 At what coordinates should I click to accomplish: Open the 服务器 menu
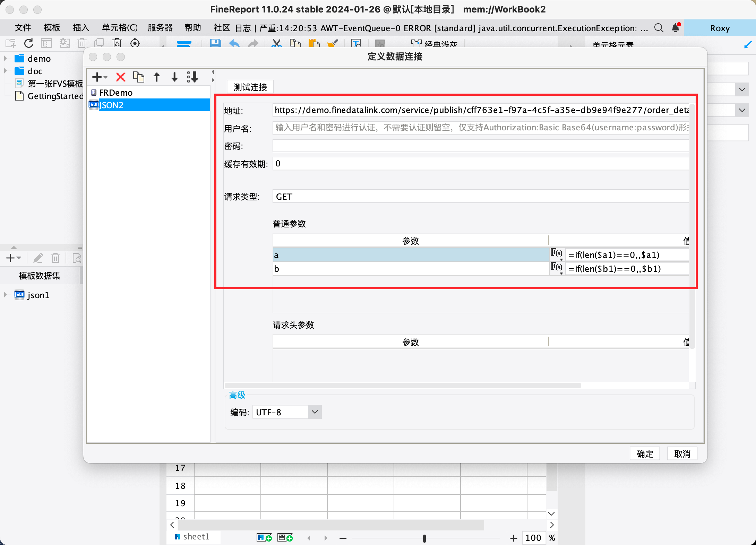click(x=160, y=28)
